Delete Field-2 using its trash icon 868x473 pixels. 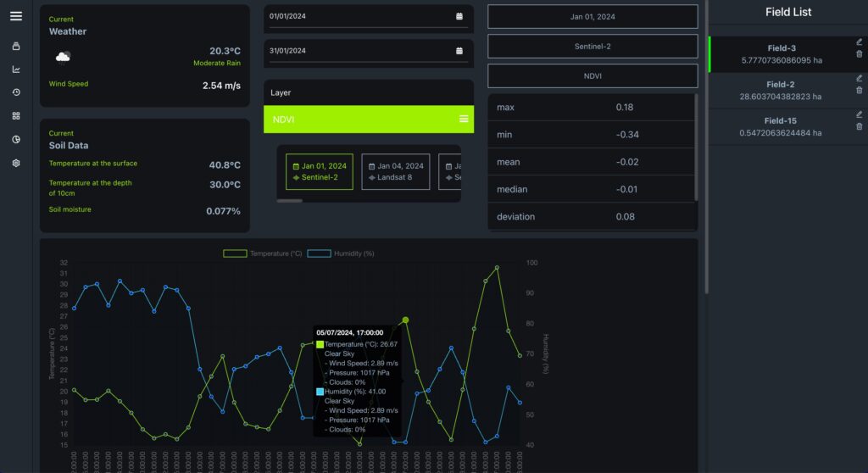[859, 90]
